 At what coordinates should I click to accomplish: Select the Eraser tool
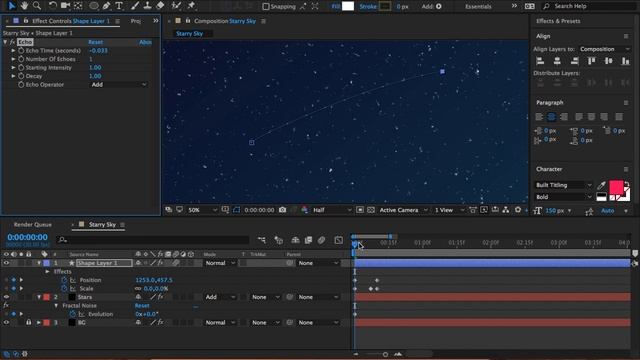(x=160, y=6)
